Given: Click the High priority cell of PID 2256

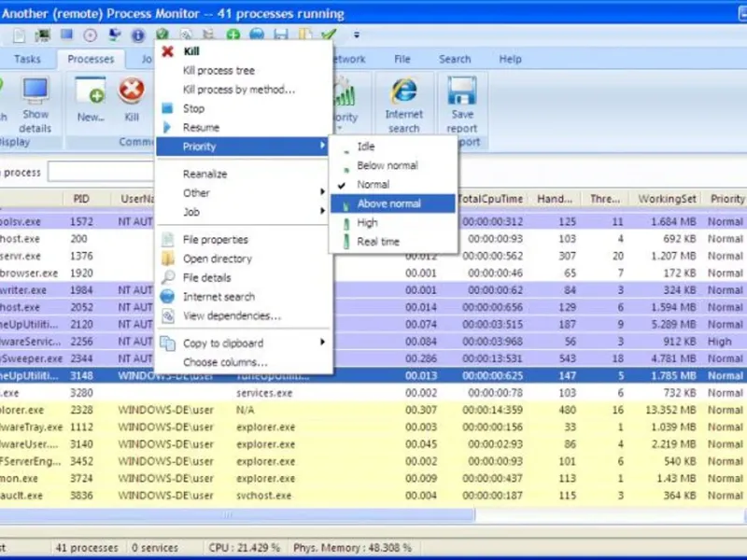Looking at the screenshot, I should (x=719, y=342).
